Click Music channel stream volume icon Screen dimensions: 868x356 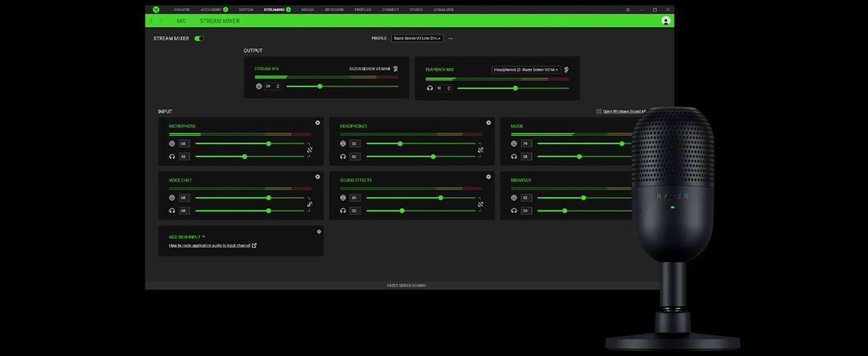pos(514,143)
